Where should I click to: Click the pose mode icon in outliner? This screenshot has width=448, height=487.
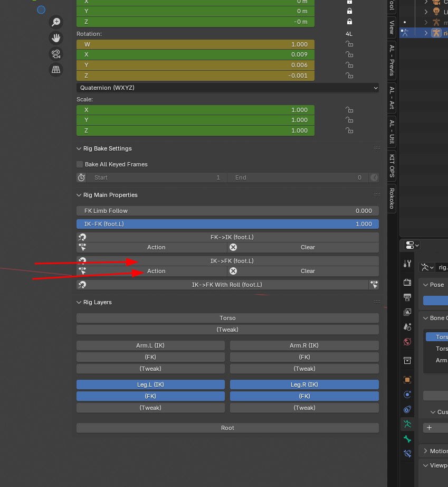pos(405,33)
